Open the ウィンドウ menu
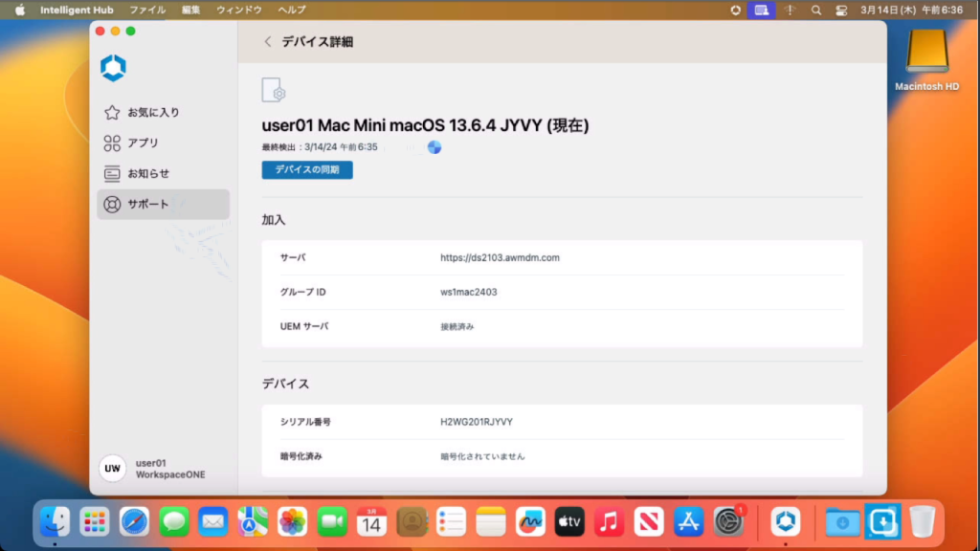 (238, 10)
